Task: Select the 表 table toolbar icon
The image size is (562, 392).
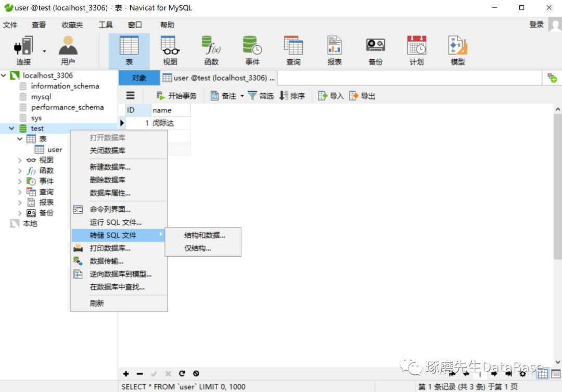Action: [x=129, y=50]
